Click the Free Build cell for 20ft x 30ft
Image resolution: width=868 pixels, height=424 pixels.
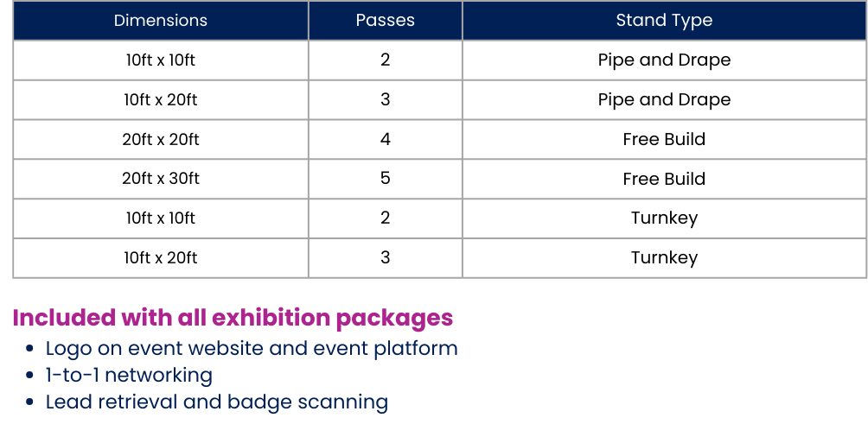pos(664,179)
